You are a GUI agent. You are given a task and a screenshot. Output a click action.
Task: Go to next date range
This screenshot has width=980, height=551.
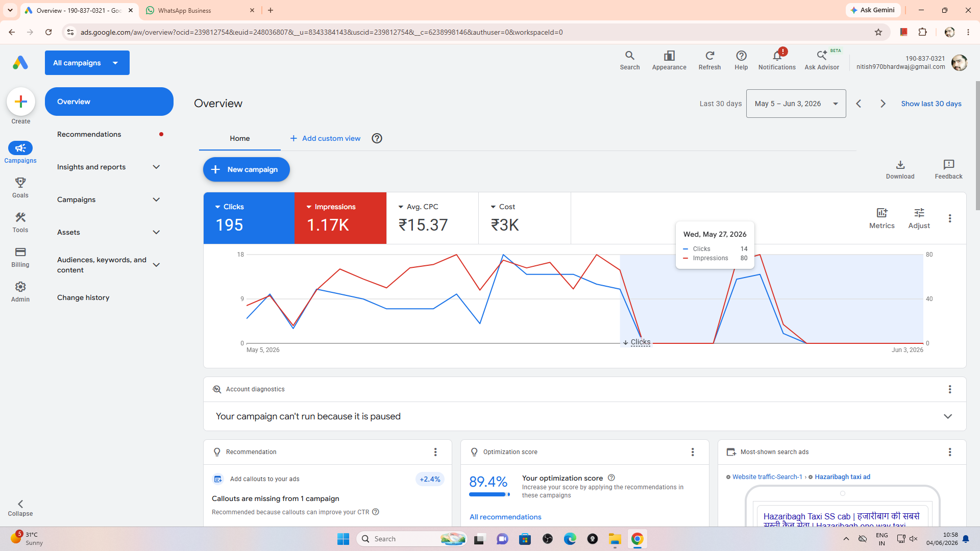point(883,104)
